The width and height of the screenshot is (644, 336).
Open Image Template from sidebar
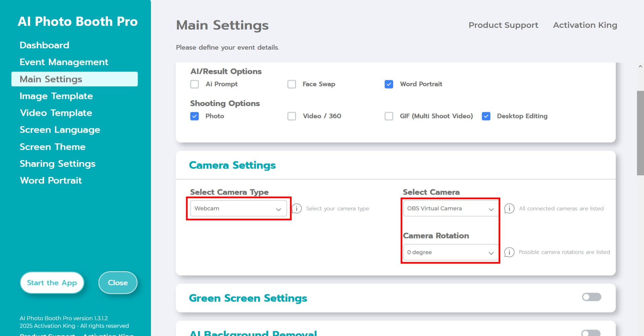pyautogui.click(x=56, y=96)
